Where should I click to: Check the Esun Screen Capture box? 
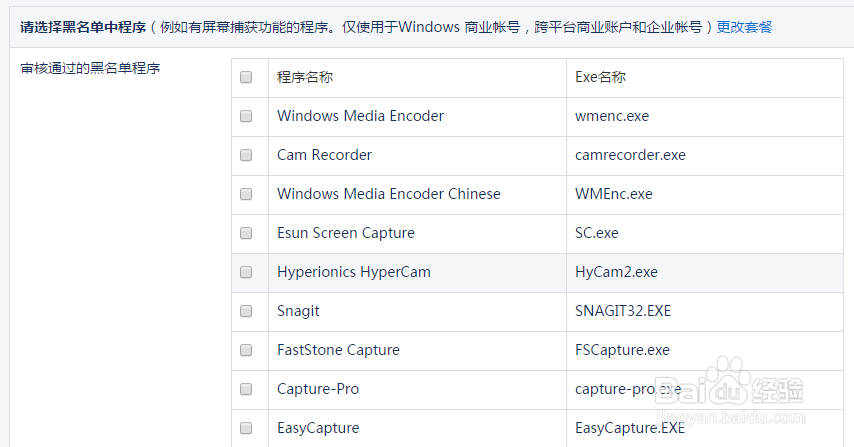coord(246,233)
